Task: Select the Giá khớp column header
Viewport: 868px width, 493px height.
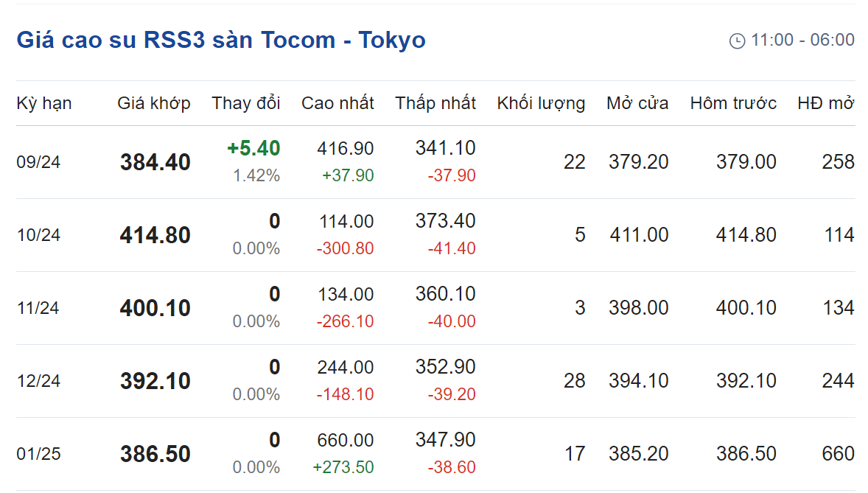Action: (154, 103)
